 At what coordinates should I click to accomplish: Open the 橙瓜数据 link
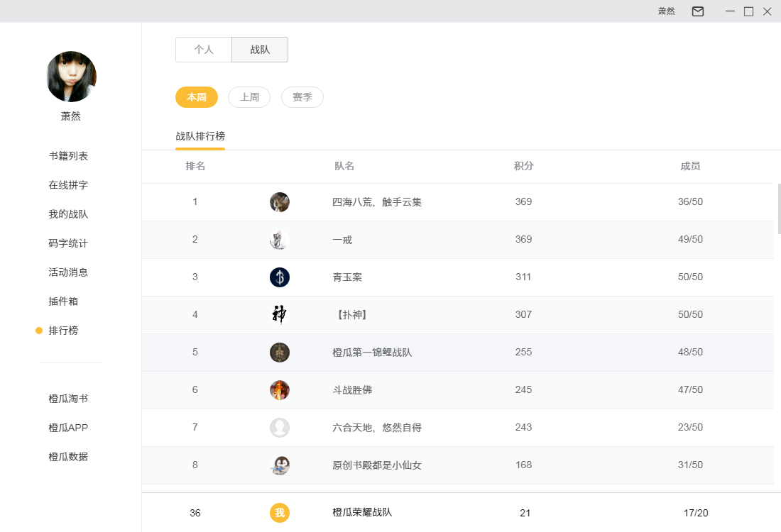click(68, 457)
